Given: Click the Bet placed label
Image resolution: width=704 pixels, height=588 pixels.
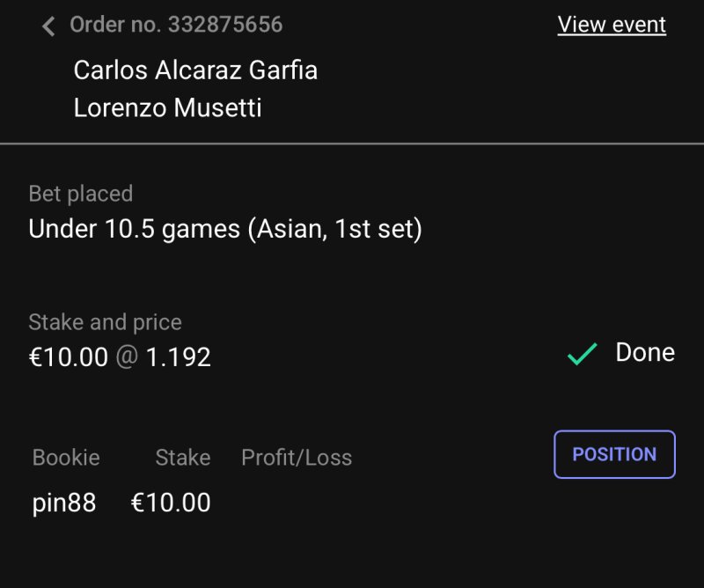Looking at the screenshot, I should coord(80,194).
